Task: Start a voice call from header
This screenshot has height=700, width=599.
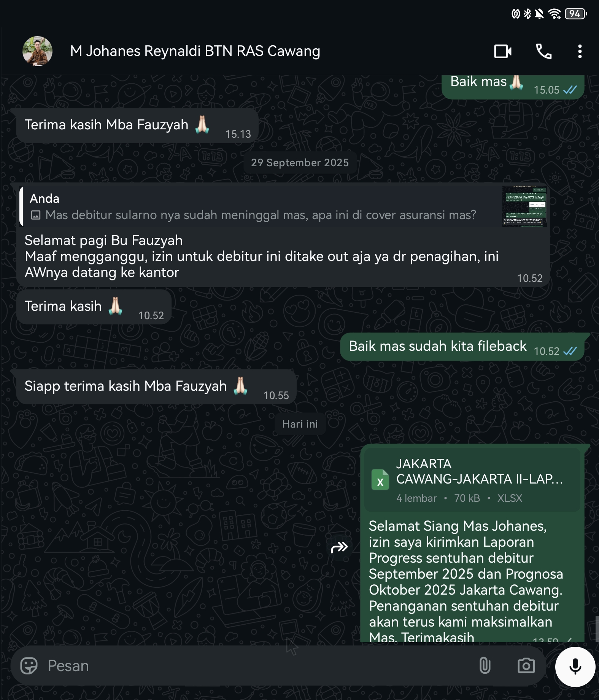Action: click(x=543, y=51)
